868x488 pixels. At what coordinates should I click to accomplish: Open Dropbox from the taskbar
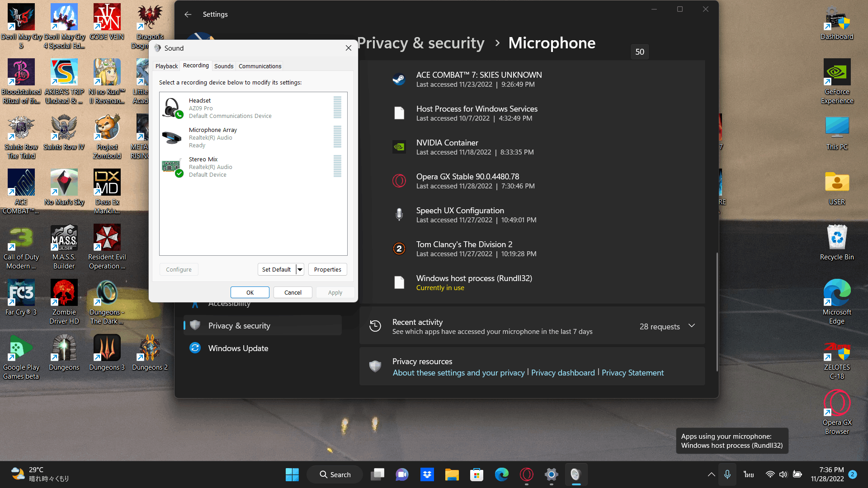point(427,474)
